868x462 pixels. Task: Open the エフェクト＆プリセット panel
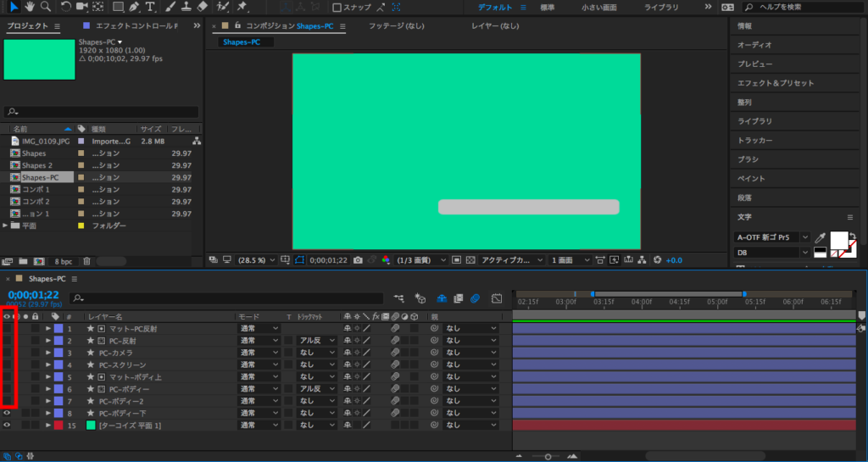point(776,83)
